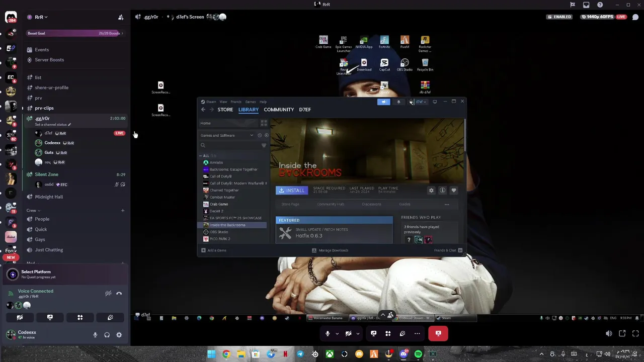
Task: Deafen using the headphones icon beside Codeexx
Action: 107,335
